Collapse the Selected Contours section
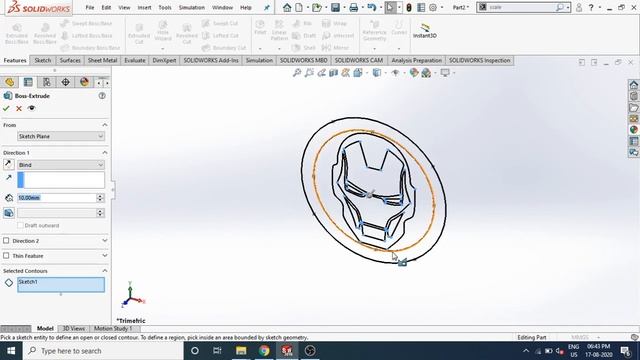640x360 pixels. (x=105, y=271)
